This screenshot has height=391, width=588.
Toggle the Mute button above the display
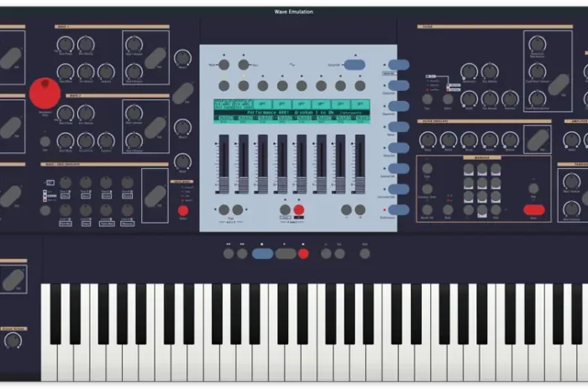(224, 65)
